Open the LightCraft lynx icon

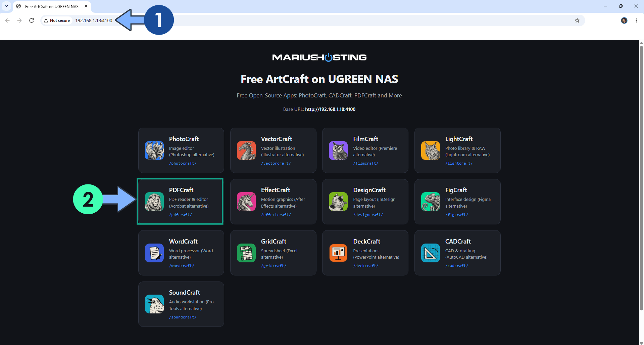(431, 150)
